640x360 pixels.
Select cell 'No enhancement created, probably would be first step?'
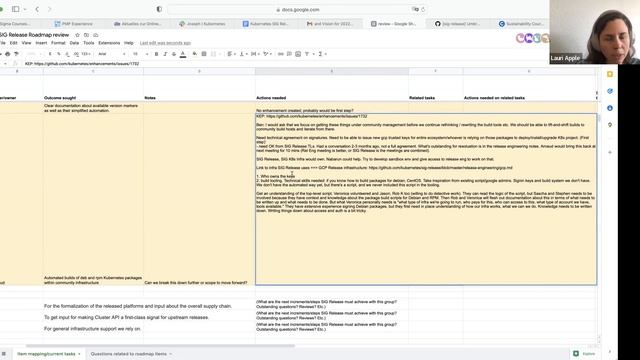332,108
